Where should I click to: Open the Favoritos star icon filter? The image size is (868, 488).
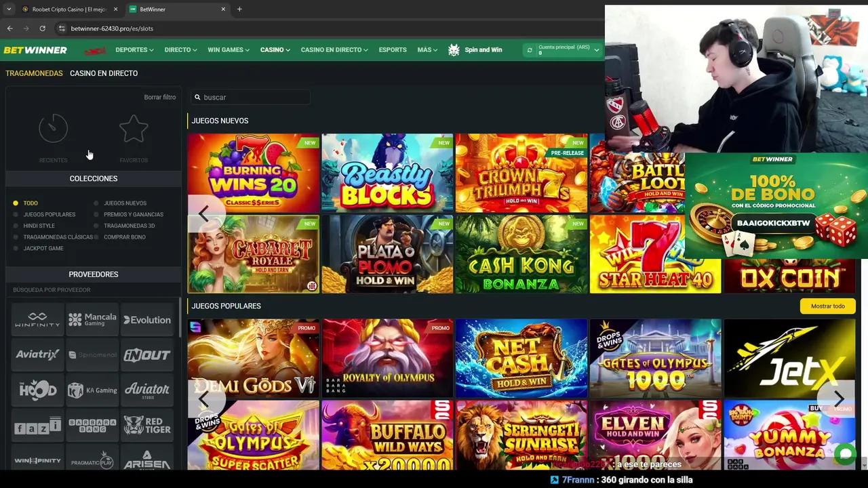pyautogui.click(x=134, y=129)
